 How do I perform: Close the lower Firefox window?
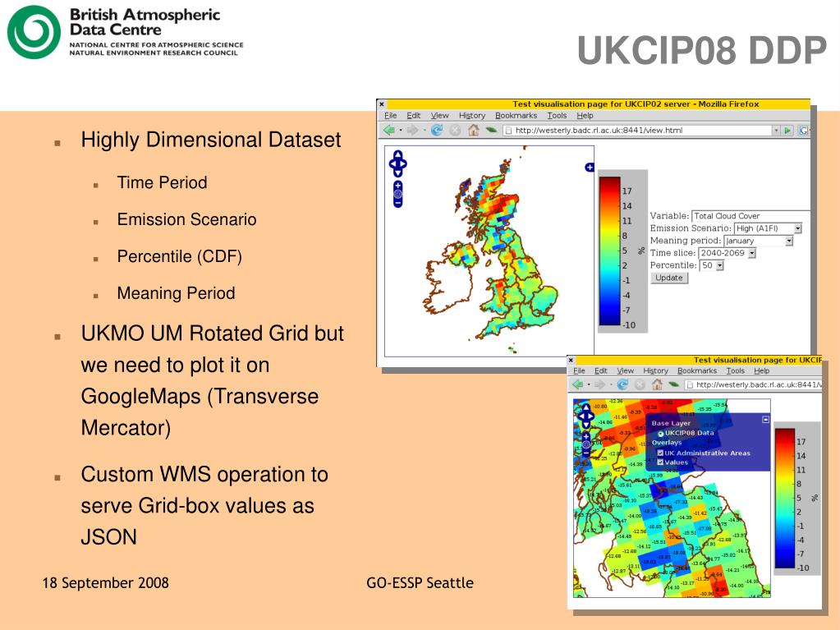[571, 360]
